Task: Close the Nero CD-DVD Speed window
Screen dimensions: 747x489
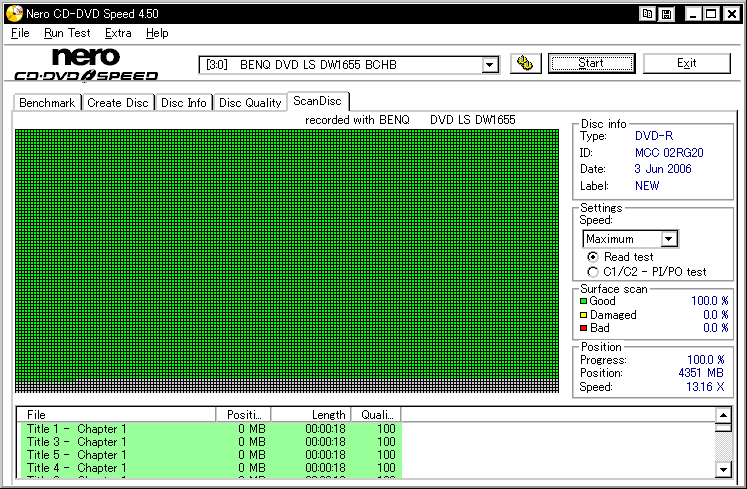Action: (x=731, y=14)
